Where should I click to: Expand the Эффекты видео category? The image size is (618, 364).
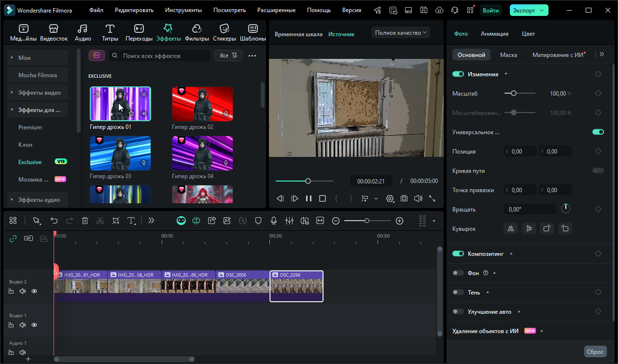[39, 93]
